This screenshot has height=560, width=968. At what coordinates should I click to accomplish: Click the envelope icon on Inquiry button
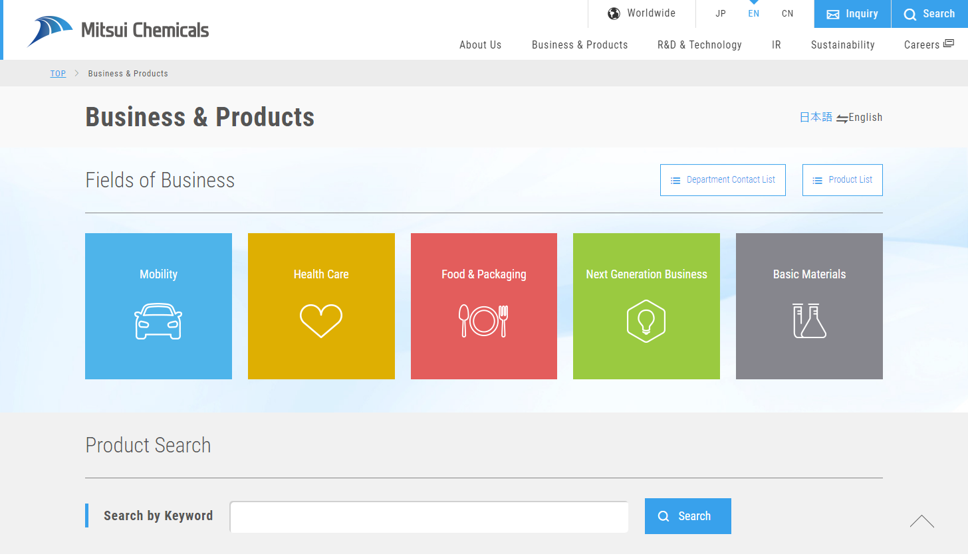point(832,15)
